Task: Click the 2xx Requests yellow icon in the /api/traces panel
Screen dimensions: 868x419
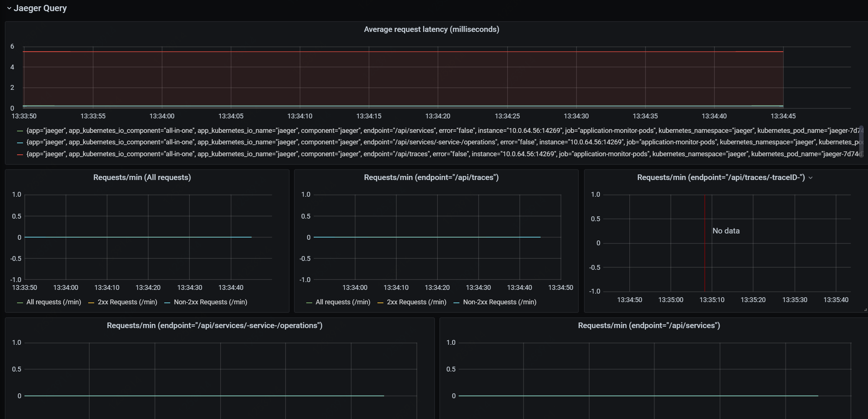Action: click(x=380, y=302)
